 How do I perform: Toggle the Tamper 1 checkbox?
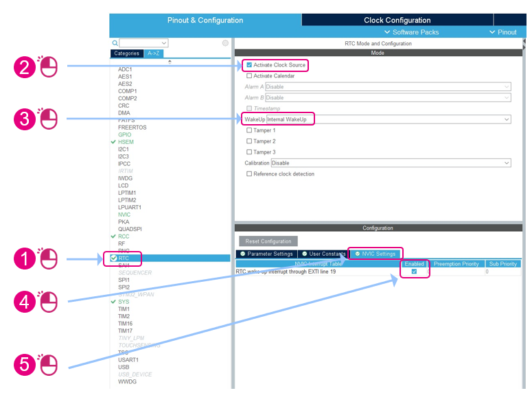[x=249, y=130]
